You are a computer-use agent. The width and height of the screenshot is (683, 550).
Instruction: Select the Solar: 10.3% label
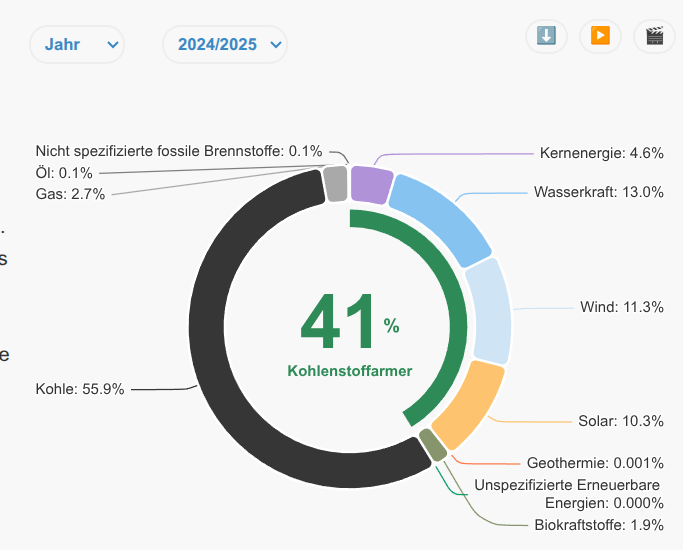pos(620,421)
